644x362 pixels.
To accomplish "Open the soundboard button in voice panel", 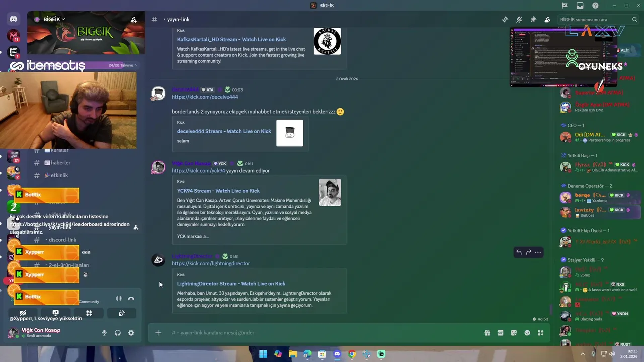I will click(122, 313).
